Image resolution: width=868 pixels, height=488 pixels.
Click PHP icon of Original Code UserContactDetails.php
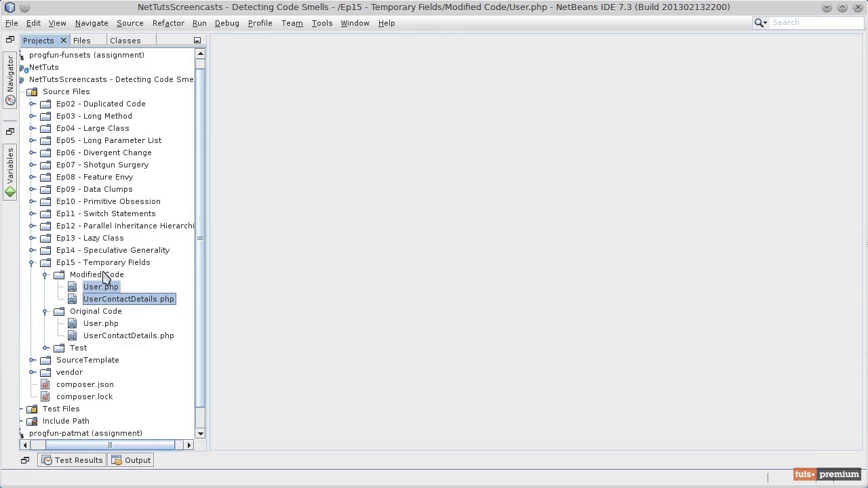point(73,335)
